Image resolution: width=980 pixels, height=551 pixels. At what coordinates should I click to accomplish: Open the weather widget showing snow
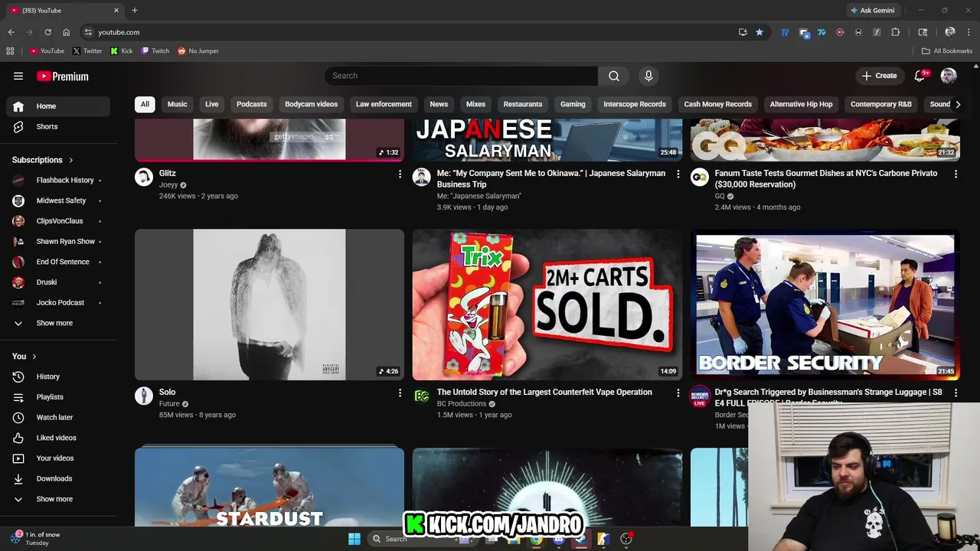pyautogui.click(x=35, y=538)
